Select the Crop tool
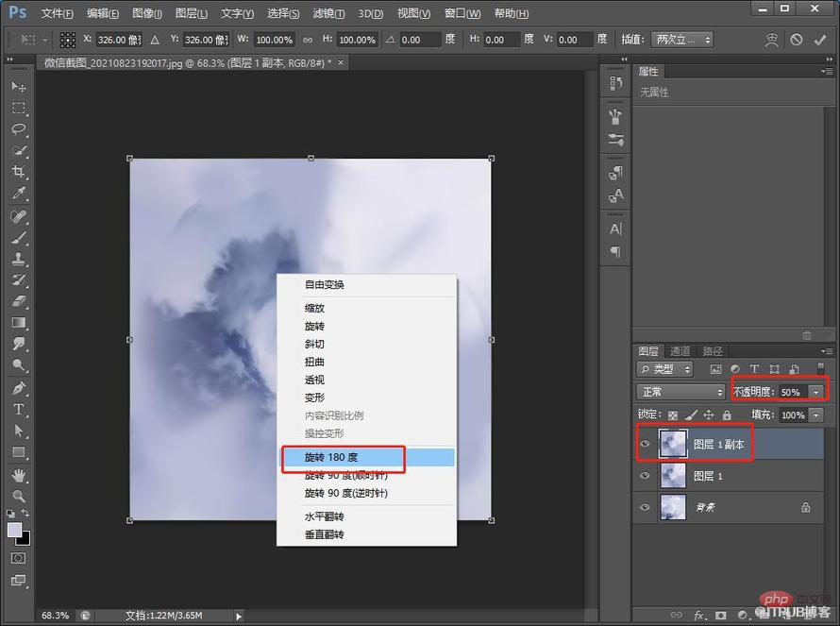 [x=19, y=172]
